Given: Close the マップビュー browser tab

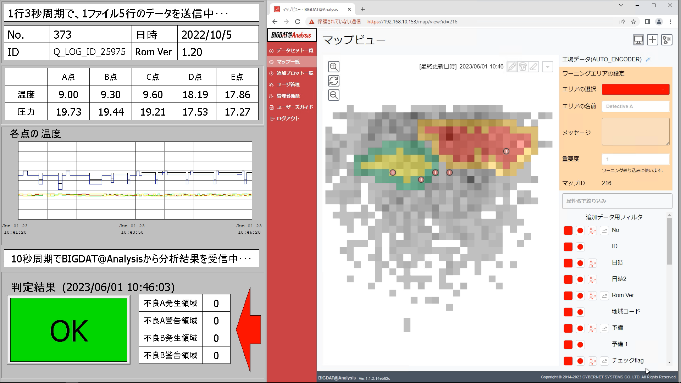Looking at the screenshot, I should [349, 9].
